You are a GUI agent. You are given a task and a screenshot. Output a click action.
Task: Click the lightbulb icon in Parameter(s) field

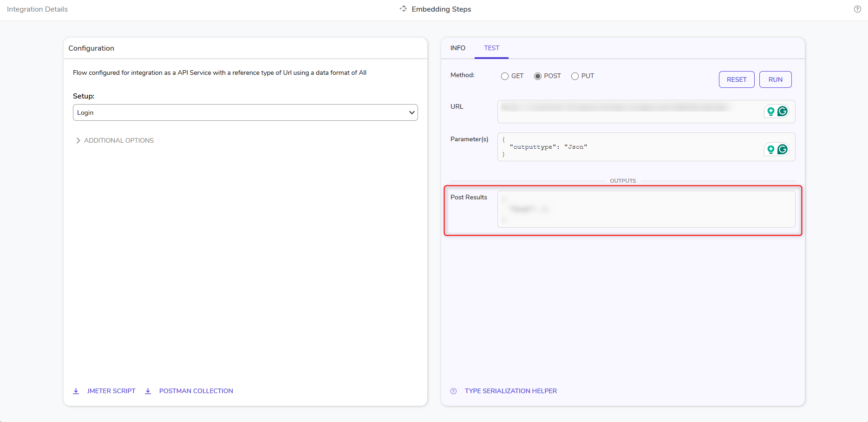(771, 149)
